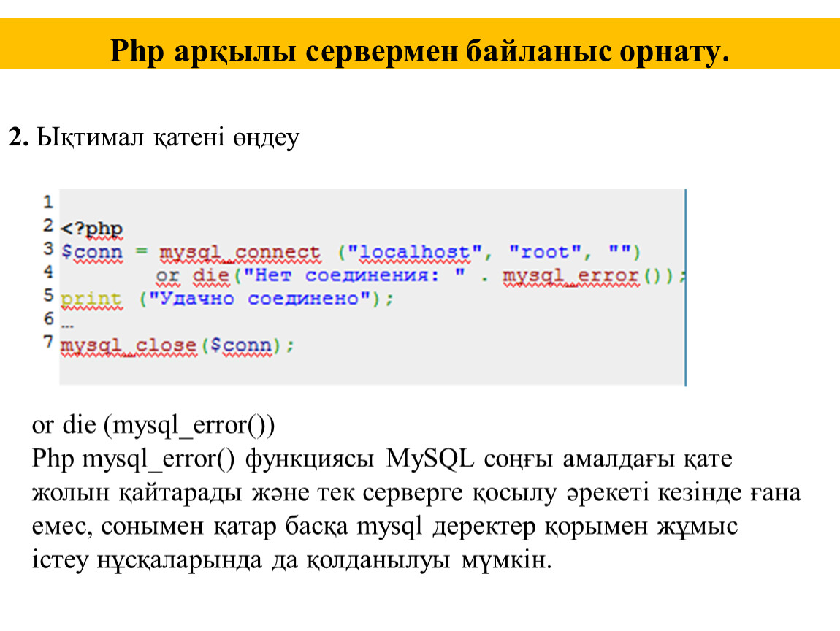Click the "localhost" string in code
Screen dimensions: 840x631
pos(415,252)
